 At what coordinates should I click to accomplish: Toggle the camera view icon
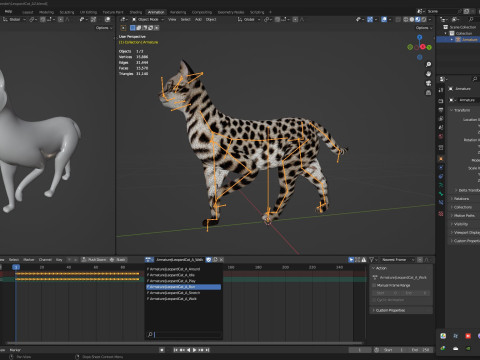[x=428, y=83]
